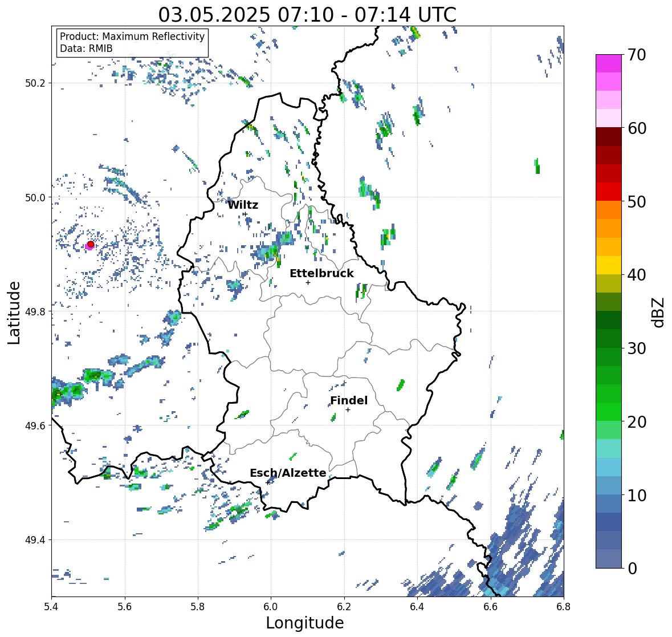Pick the dark maroon colorbar swatch below 60
672x637 pixels.
(x=609, y=136)
